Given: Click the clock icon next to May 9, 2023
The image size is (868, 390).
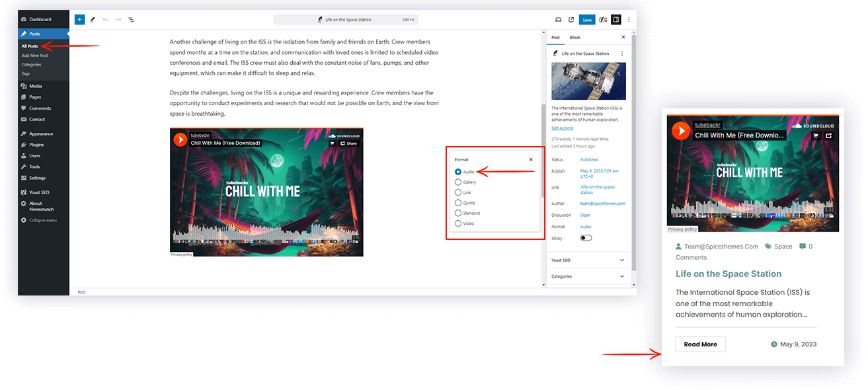Looking at the screenshot, I should click(x=774, y=344).
